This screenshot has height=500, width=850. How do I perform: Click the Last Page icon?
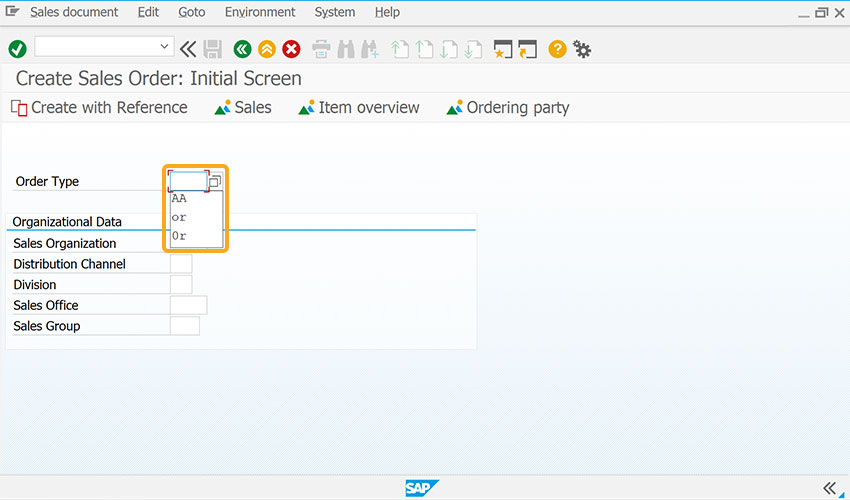point(473,49)
